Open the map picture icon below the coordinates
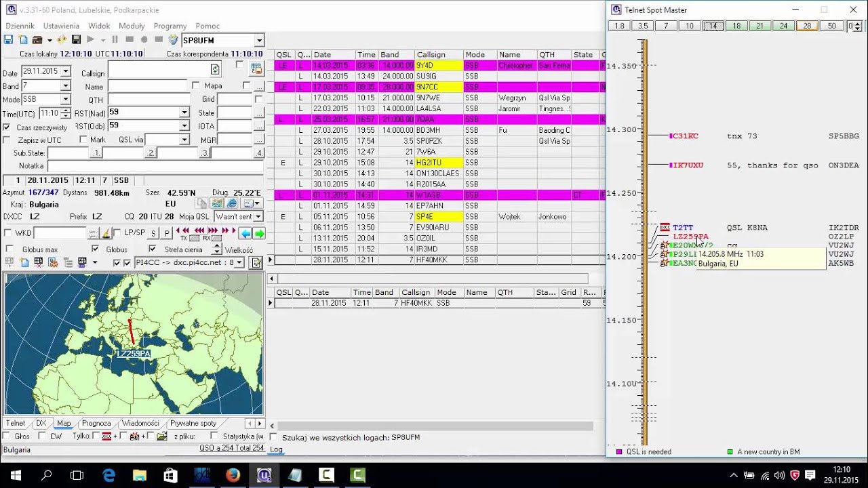This screenshot has width=868, height=488. click(217, 203)
